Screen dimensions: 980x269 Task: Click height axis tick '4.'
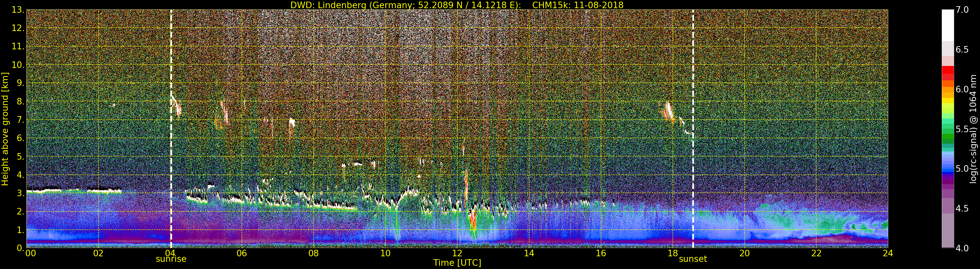pos(20,175)
